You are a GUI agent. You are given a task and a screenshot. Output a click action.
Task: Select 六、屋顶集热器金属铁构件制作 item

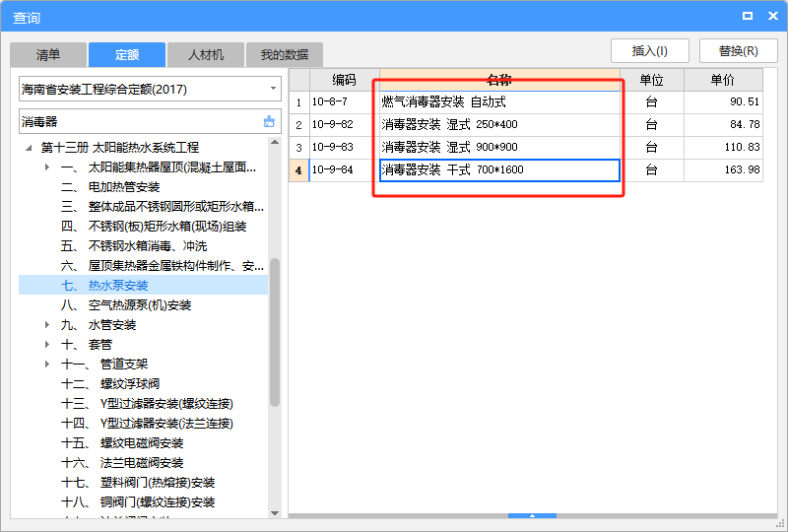[163, 265]
